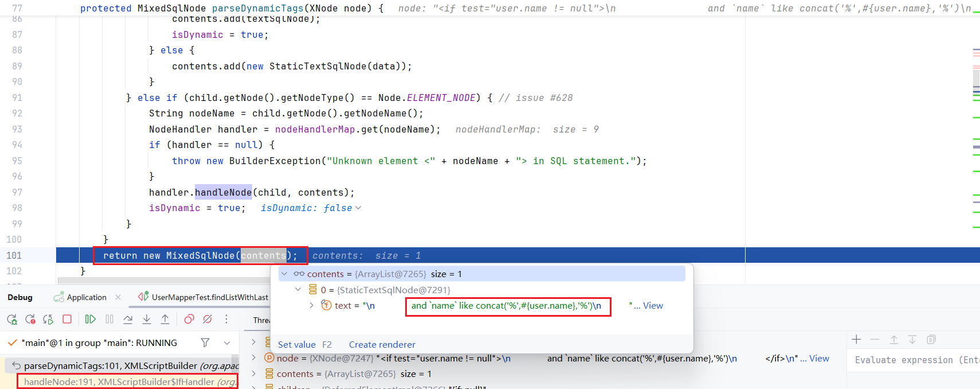Click Remove watch minus icon
980x389 pixels.
tap(875, 339)
